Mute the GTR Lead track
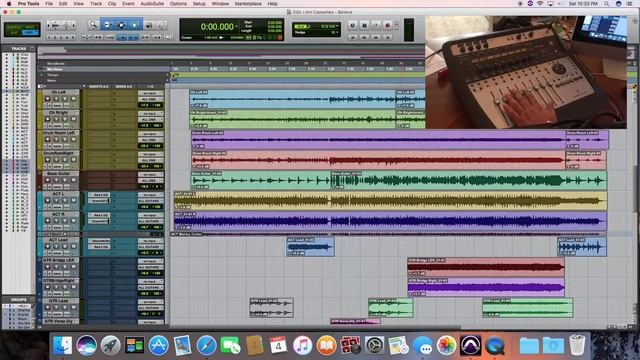This screenshot has width=640, height=360. pyautogui.click(x=73, y=307)
